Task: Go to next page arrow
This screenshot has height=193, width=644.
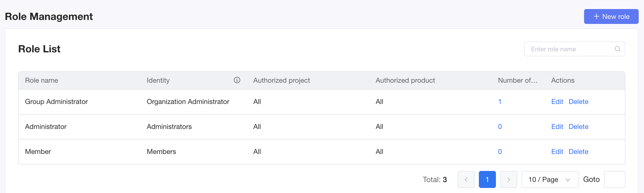Action: [509, 179]
